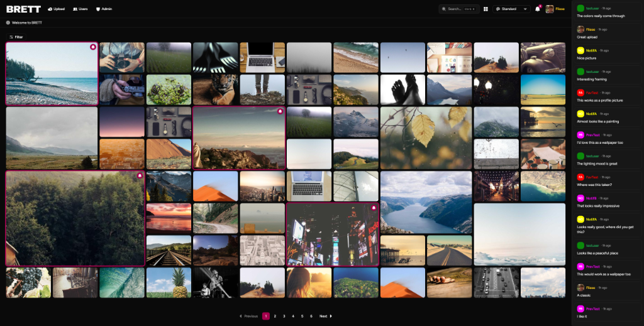Click the notification badge on the forest photo
The height and width of the screenshot is (326, 644).
coord(140,175)
